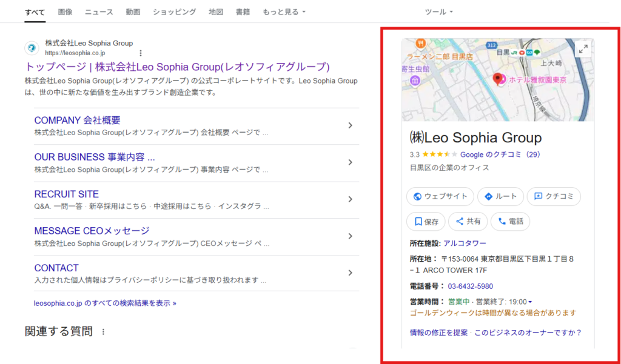Click このビジネスのオーナーですか？ link
Viewport: 621px width, 364px height.
(x=528, y=333)
